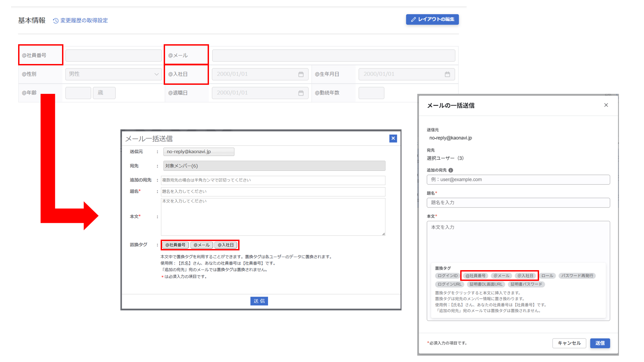Screen dimensions: 644x362
Task: Click 送 信 button in middle dialog
Action: [259, 301]
